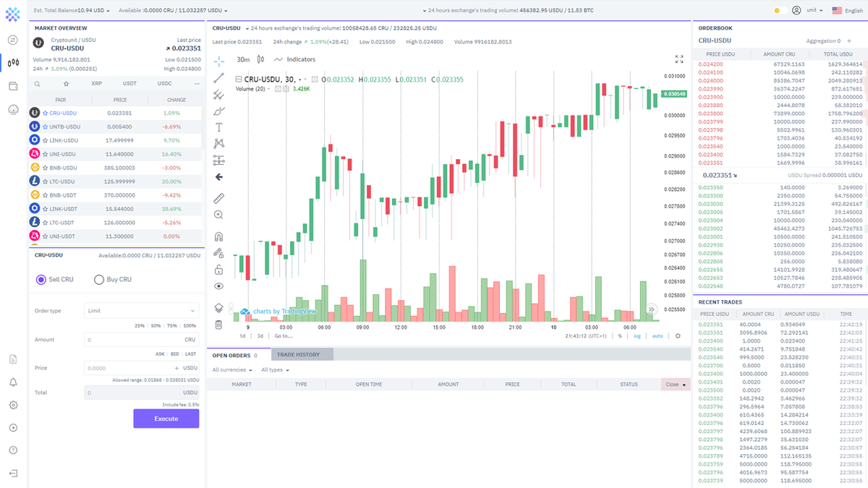Click the Execute order button
868x488 pixels.
166,418
